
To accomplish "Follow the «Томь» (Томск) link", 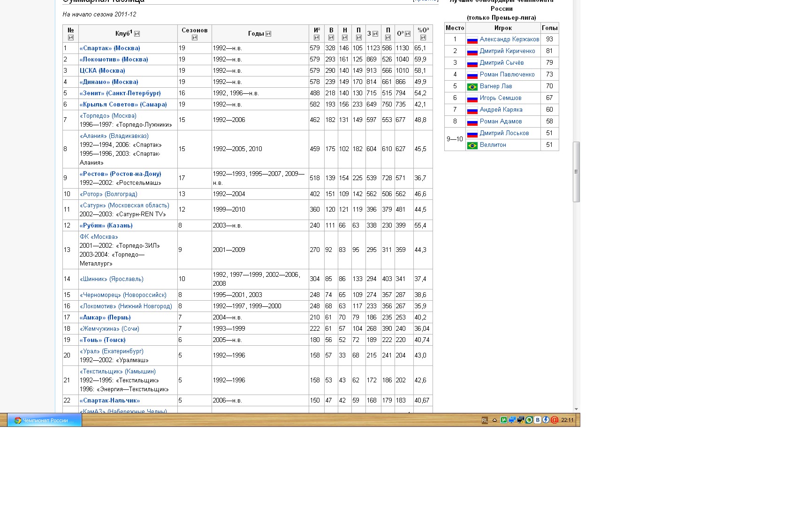I will (103, 340).
